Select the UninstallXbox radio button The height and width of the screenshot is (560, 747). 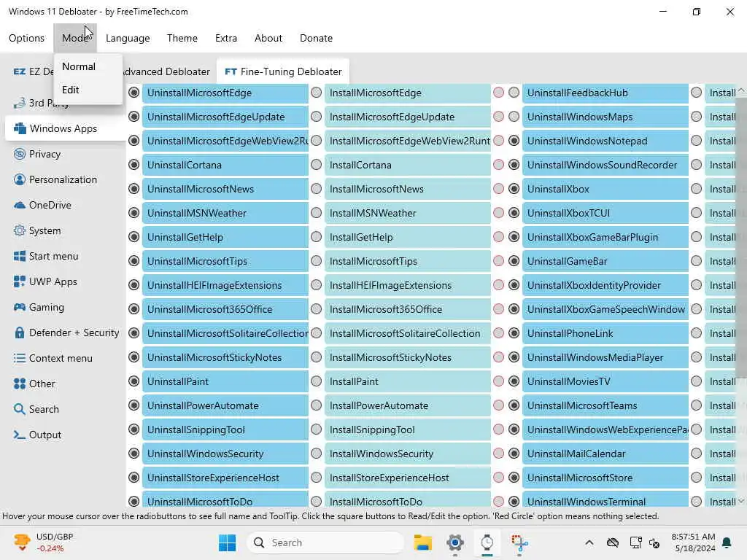pyautogui.click(x=514, y=189)
